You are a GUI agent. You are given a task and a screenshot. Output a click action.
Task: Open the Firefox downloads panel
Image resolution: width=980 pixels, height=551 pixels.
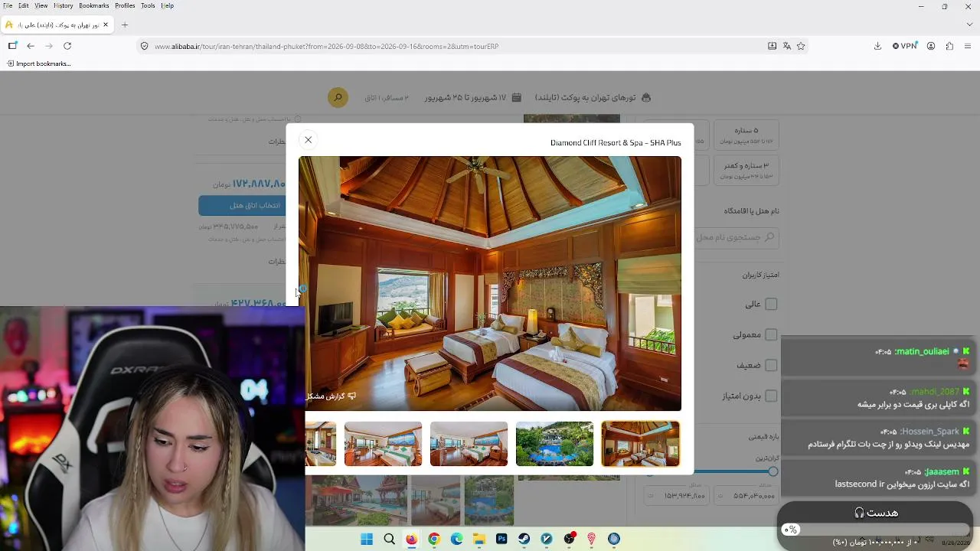[877, 46]
